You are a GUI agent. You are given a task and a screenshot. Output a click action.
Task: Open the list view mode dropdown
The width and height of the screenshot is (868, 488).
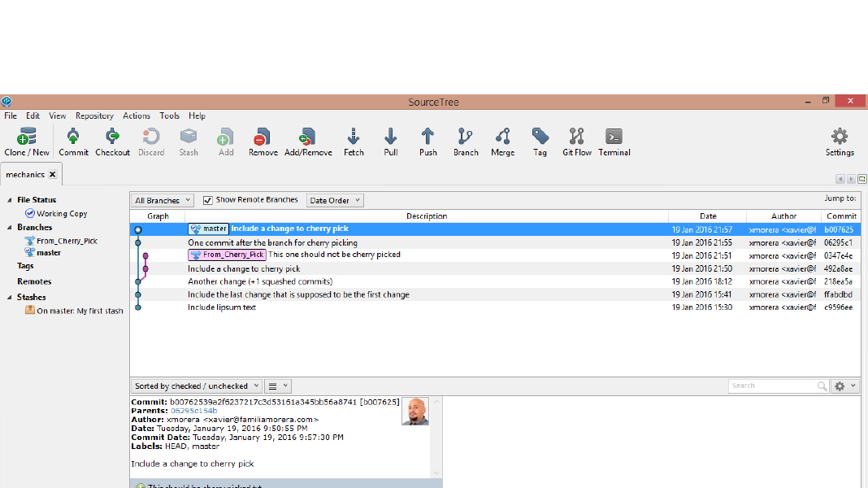(278, 386)
